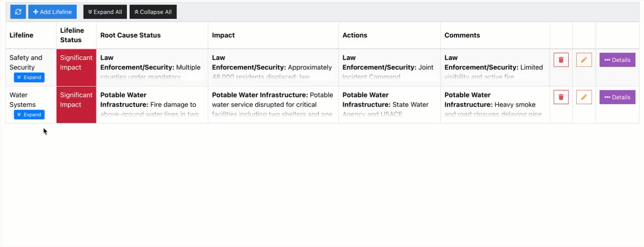
Task: Click the Comments column header
Action: (462, 35)
